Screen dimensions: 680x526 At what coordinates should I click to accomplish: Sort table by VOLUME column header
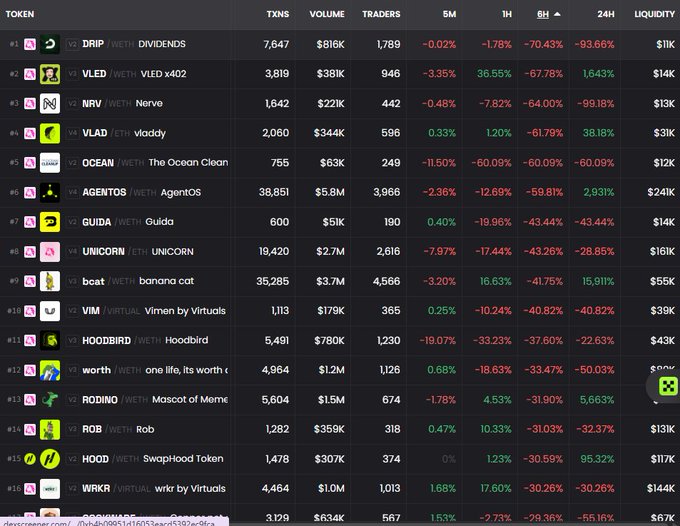(x=327, y=14)
